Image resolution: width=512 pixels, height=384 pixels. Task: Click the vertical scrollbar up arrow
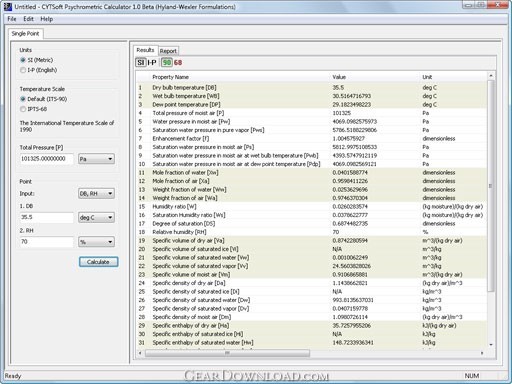(491, 76)
